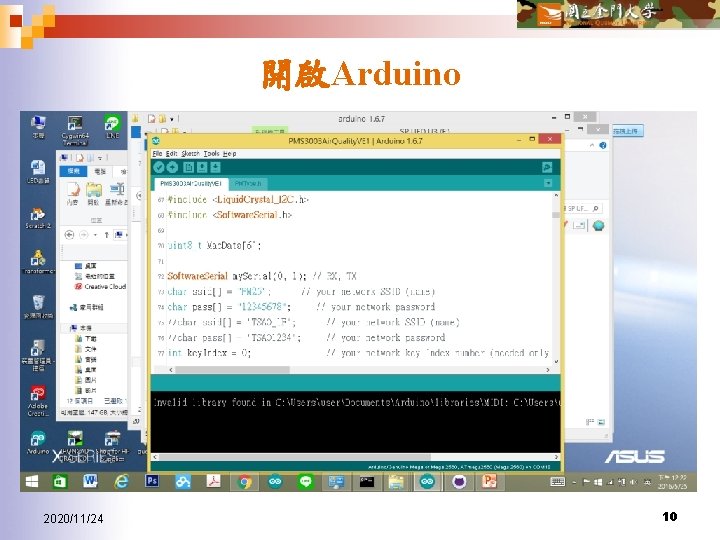
Task: Click the Upload arrow button in Arduino
Action: (172, 168)
